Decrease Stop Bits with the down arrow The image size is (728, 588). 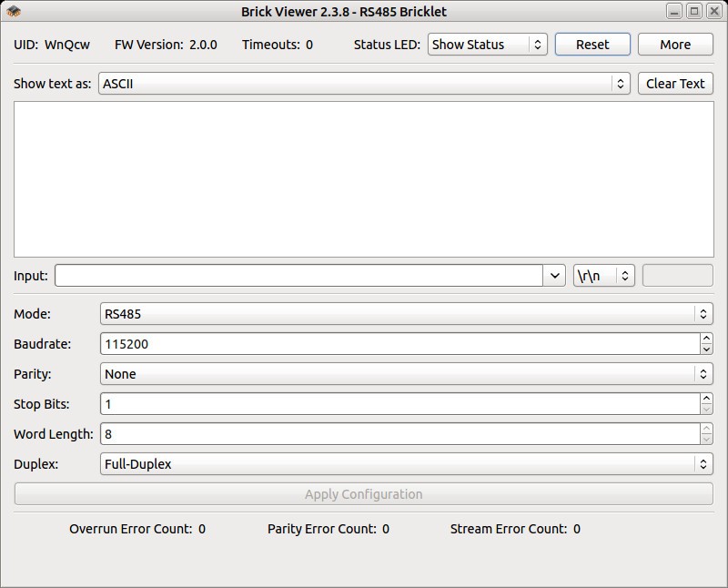point(706,410)
